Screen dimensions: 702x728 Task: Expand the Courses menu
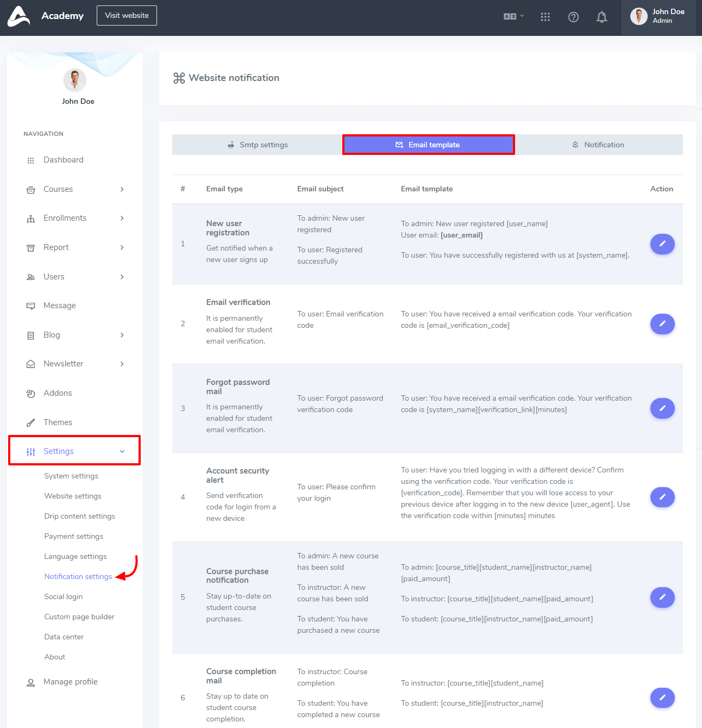pos(75,189)
